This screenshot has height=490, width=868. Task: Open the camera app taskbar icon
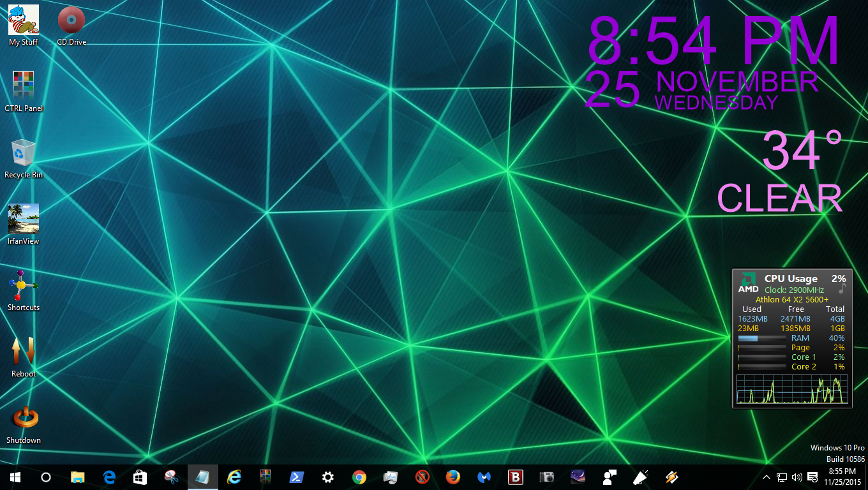[x=546, y=477]
